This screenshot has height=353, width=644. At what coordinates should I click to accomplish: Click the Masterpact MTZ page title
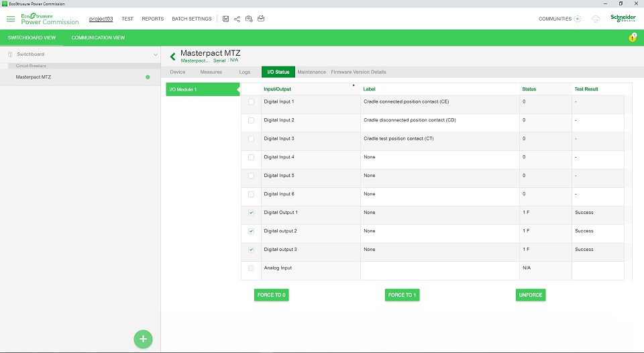coord(210,53)
